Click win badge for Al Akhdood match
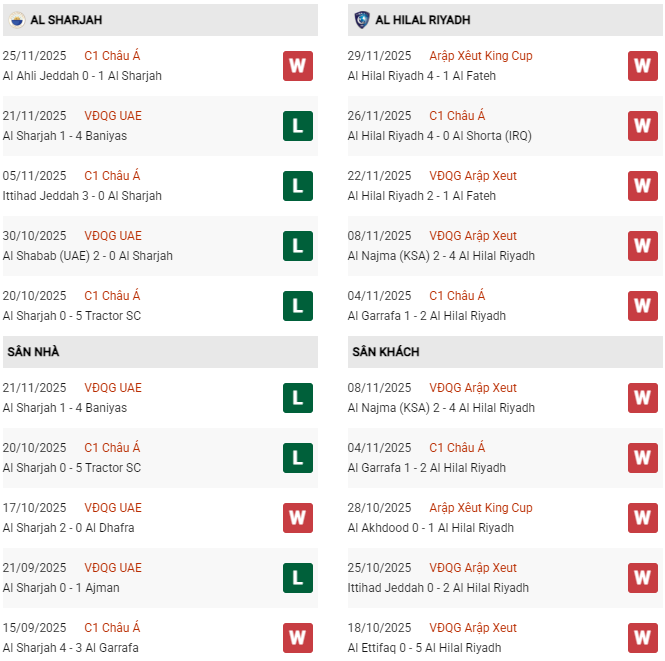 [643, 518]
